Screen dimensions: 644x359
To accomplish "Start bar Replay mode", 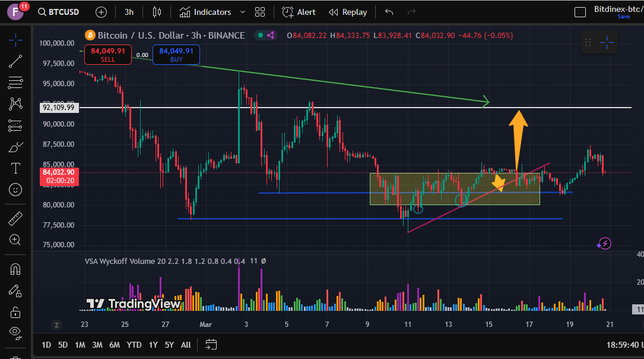I will pos(348,12).
